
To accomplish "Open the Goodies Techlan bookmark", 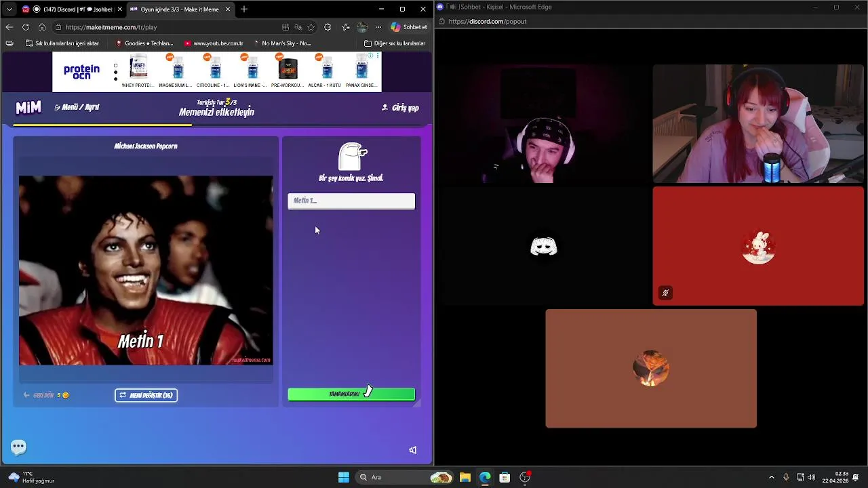I will [144, 43].
